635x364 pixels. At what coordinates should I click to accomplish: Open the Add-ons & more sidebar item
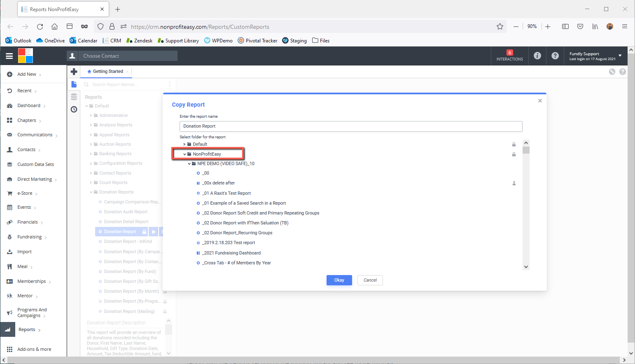(34, 350)
